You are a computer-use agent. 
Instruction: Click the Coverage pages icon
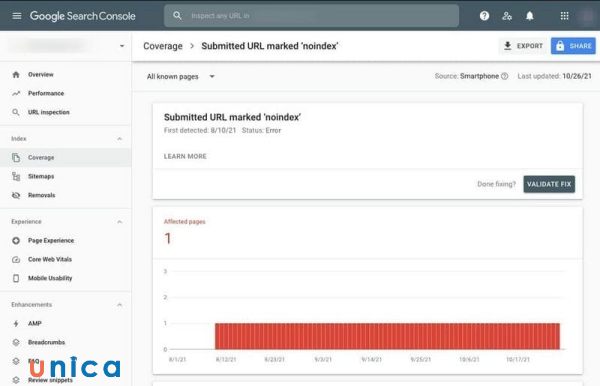coord(16,158)
